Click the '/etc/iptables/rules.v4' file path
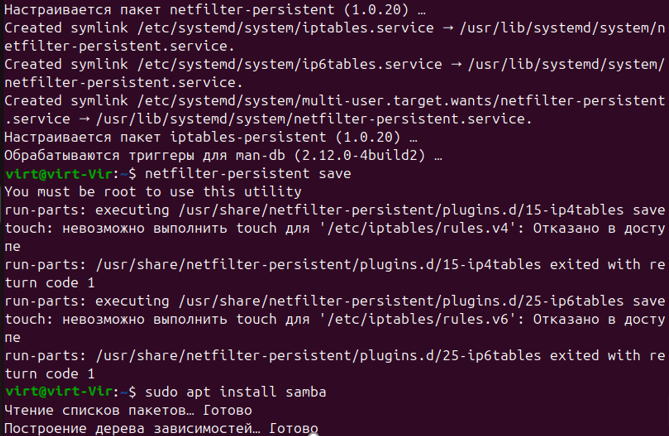This screenshot has height=436, width=669. [418, 228]
